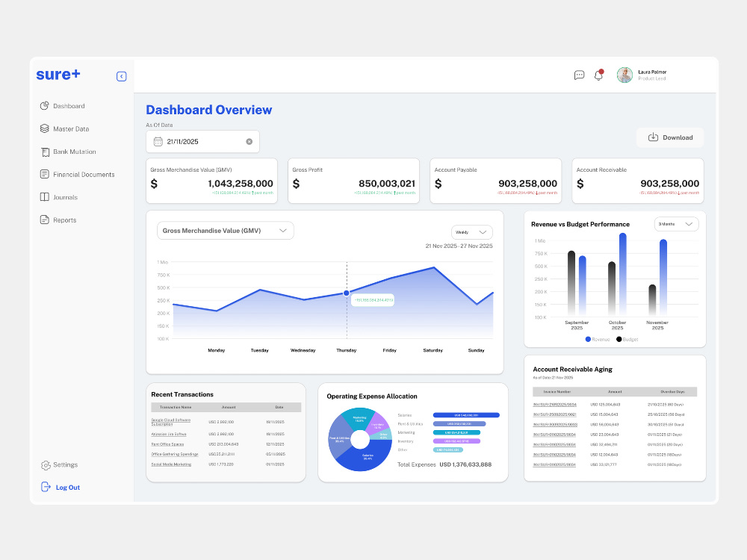Click the Gross Profit value 850,003,021
This screenshot has height=560, width=747.
[x=387, y=184]
